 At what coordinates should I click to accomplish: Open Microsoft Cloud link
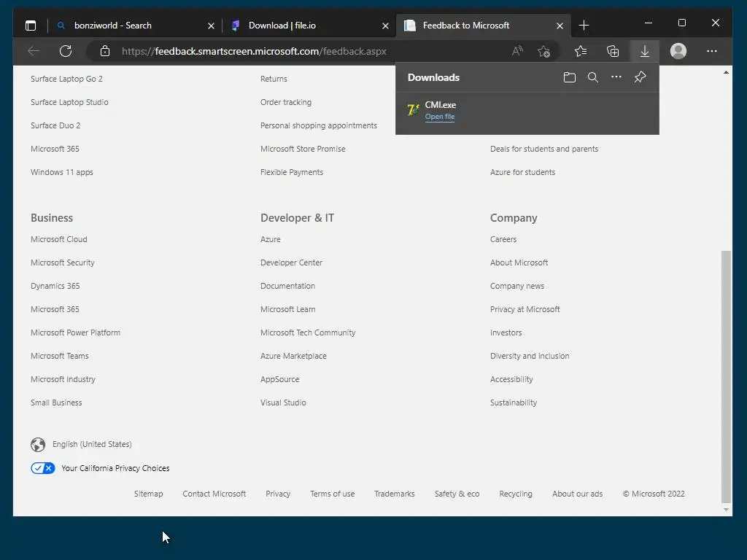click(59, 239)
